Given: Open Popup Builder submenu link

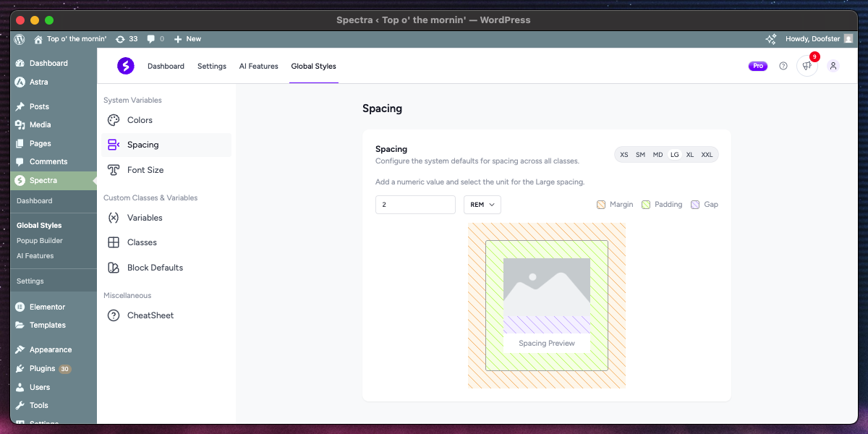Looking at the screenshot, I should pos(40,241).
